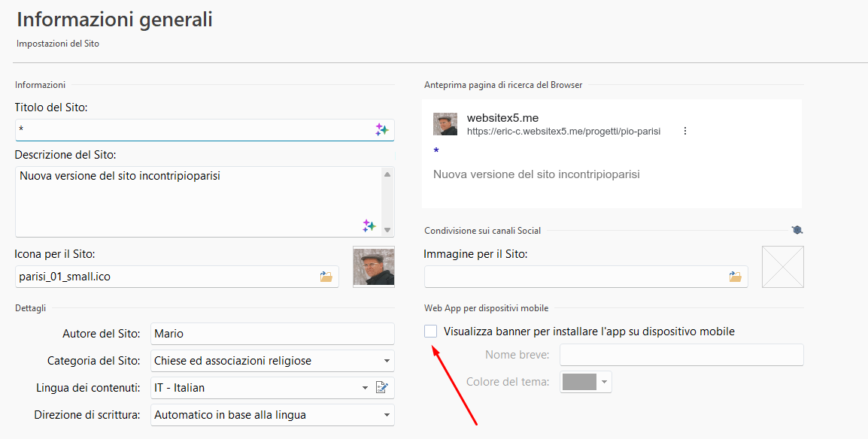Click Web App per dispositivi mobile section label
868x439 pixels.
[x=486, y=308]
